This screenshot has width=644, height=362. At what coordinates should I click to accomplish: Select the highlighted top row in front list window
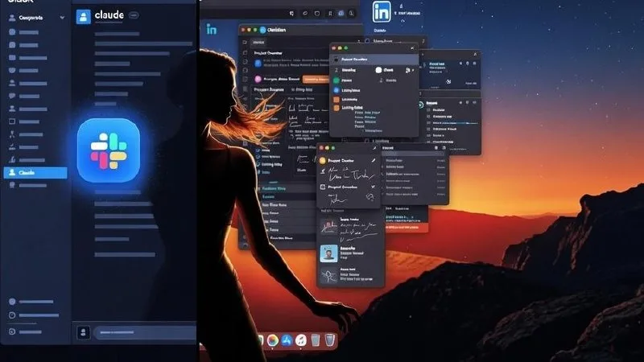(x=374, y=60)
